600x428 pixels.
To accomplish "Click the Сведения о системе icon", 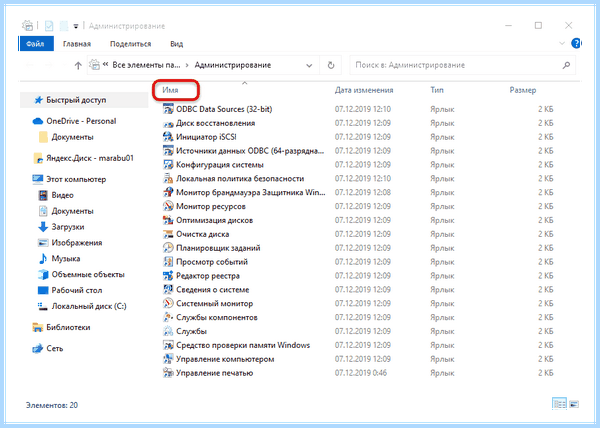I will pos(168,290).
